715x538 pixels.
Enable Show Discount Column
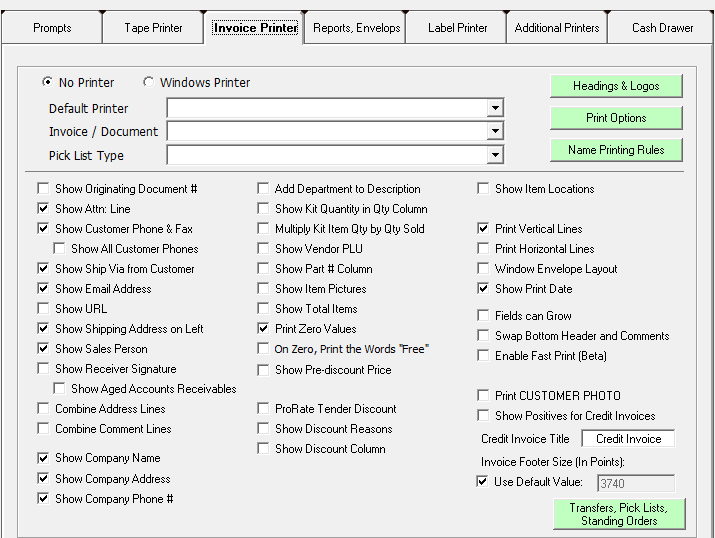(263, 449)
